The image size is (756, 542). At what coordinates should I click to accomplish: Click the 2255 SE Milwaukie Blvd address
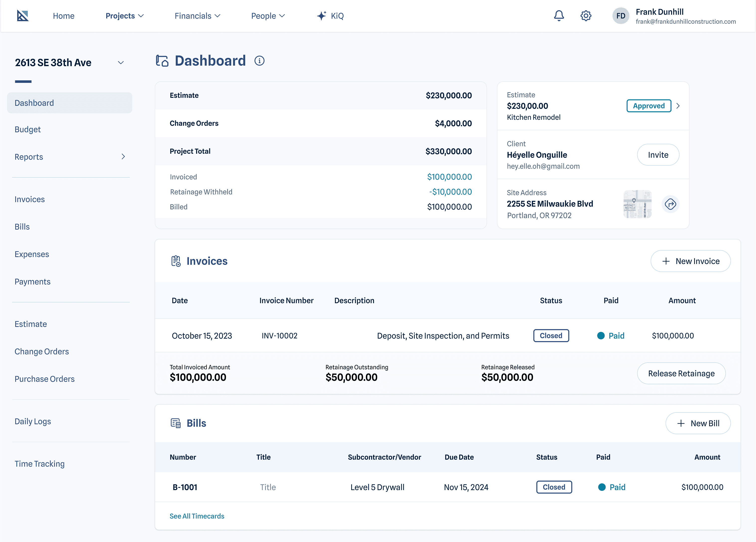pyautogui.click(x=550, y=204)
